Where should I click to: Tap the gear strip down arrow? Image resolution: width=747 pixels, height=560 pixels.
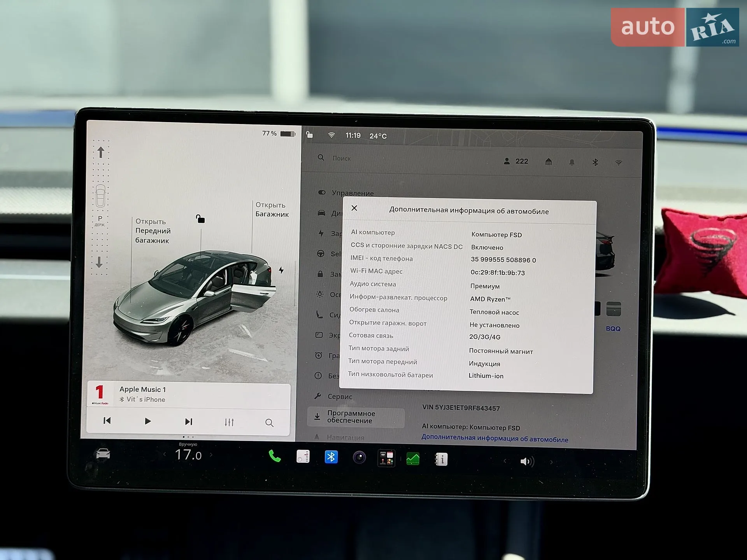[99, 262]
